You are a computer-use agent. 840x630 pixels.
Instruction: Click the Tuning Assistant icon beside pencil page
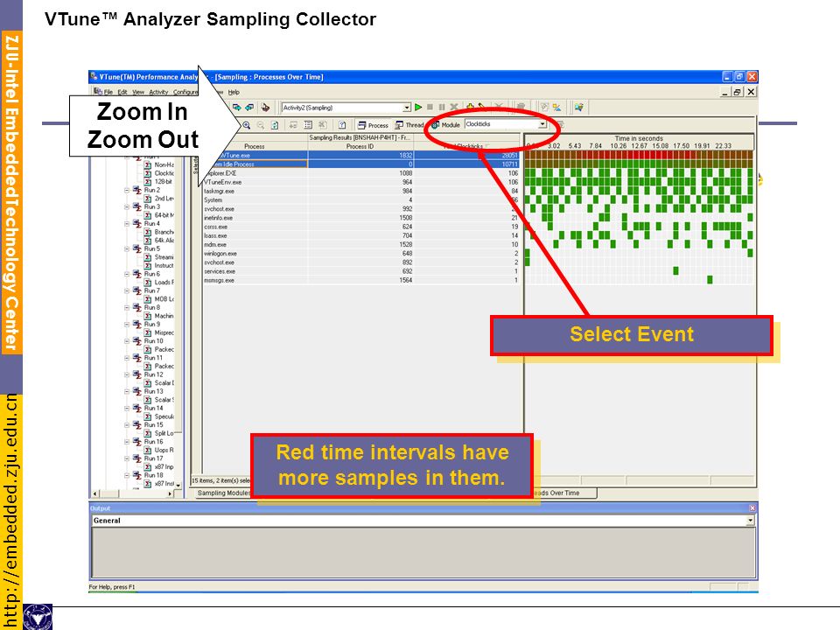coord(556,107)
